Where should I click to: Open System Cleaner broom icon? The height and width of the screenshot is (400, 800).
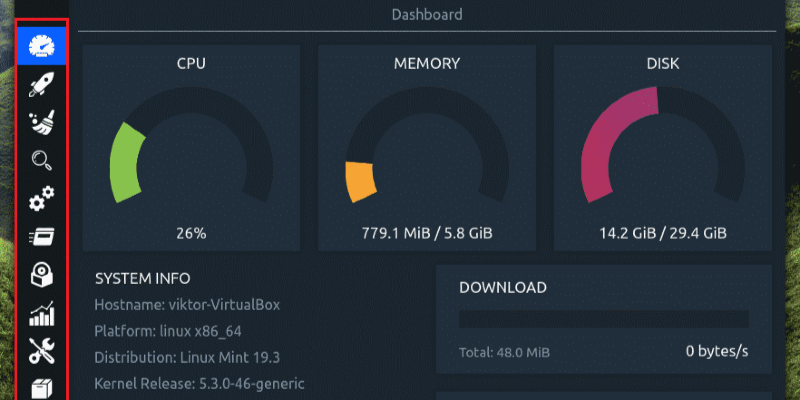pyautogui.click(x=42, y=122)
